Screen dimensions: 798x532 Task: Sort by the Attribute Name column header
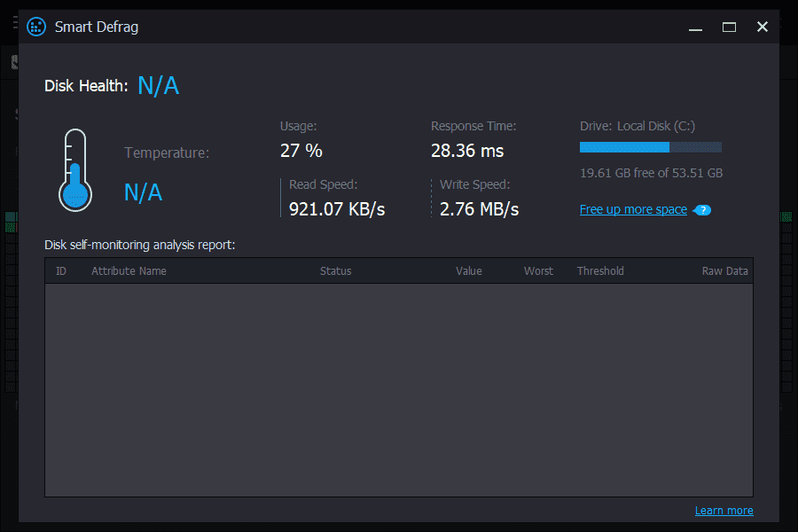pyautogui.click(x=129, y=270)
